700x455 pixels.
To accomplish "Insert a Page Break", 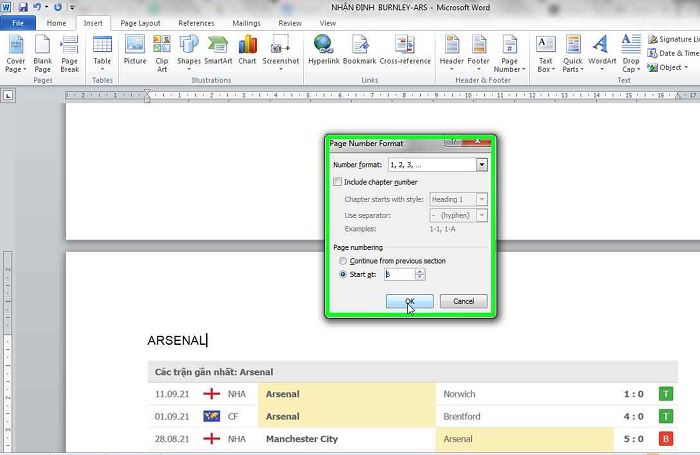I will pyautogui.click(x=69, y=54).
